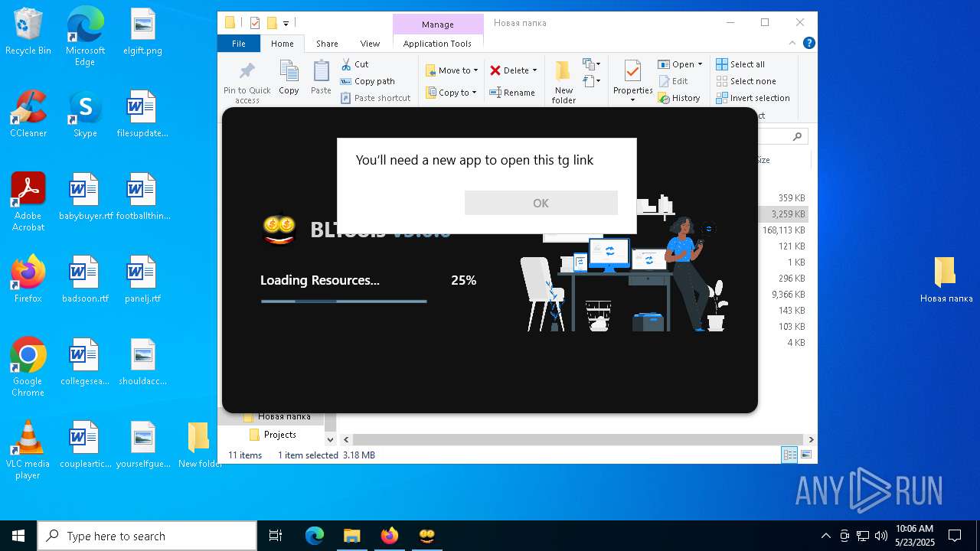Click the Paste icon in the ribbon
The width and height of the screenshot is (980, 551).
[x=321, y=77]
